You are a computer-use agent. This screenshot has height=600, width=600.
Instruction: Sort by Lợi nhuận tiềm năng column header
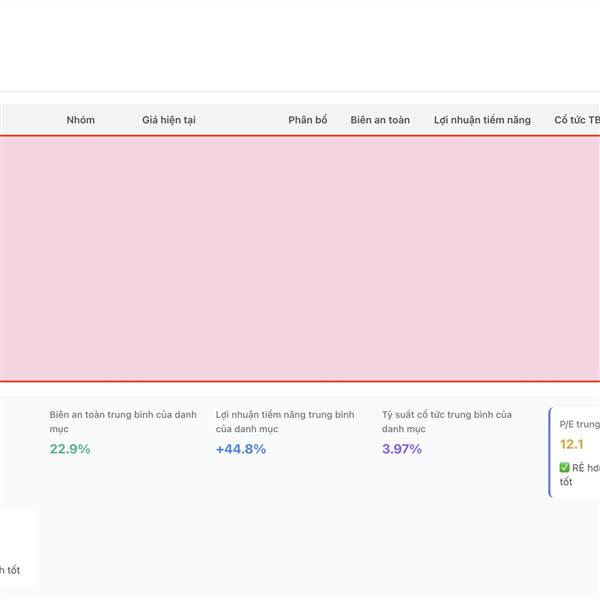click(482, 120)
